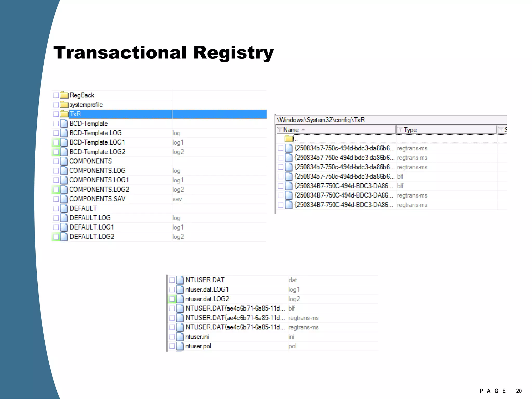Select the RegBack folder name
The image size is (532, 399).
click(x=82, y=95)
